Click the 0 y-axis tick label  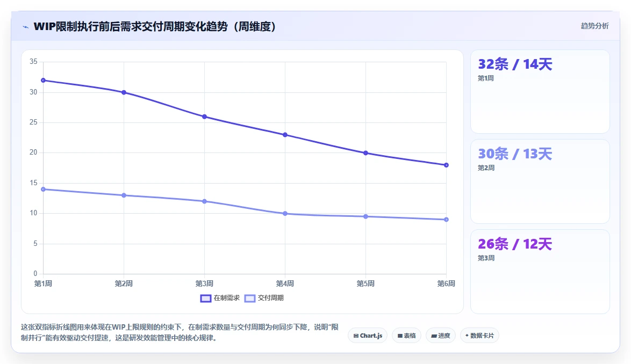(35, 274)
